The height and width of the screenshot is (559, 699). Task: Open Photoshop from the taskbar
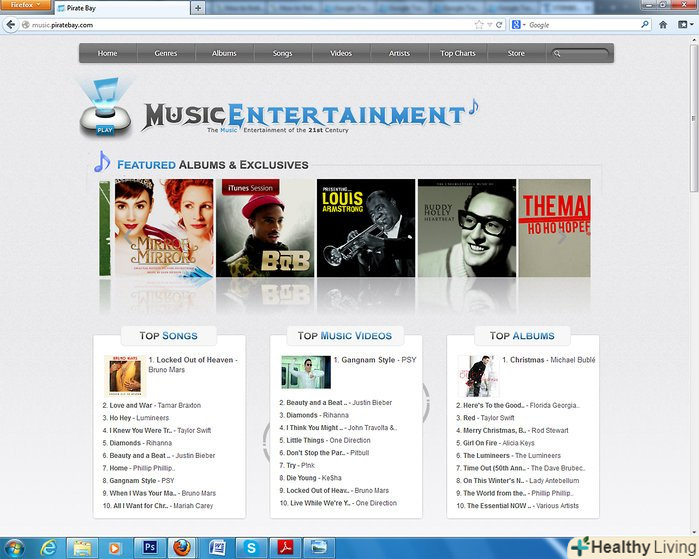(x=150, y=547)
